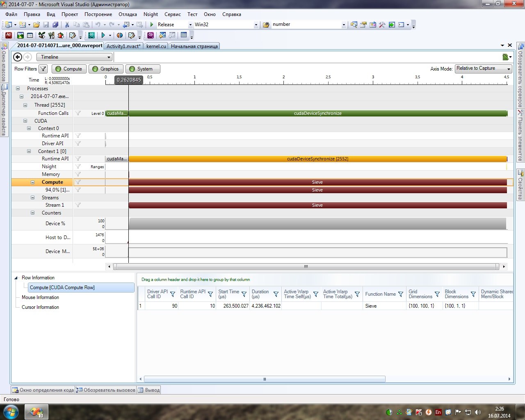Click the Duration column filter icon
Image resolution: width=525 pixels, height=420 pixels.
(276, 294)
